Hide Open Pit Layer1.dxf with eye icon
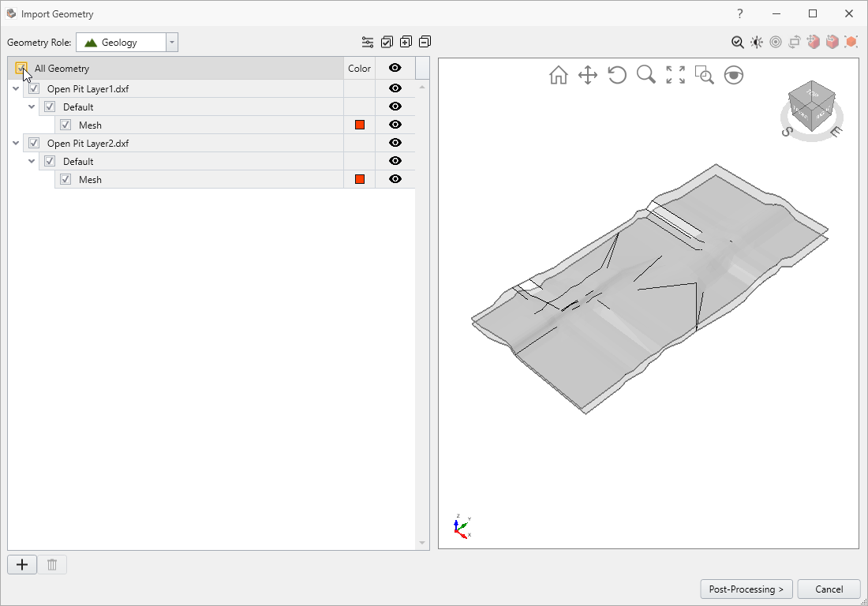Viewport: 868px width, 606px height. click(x=395, y=88)
